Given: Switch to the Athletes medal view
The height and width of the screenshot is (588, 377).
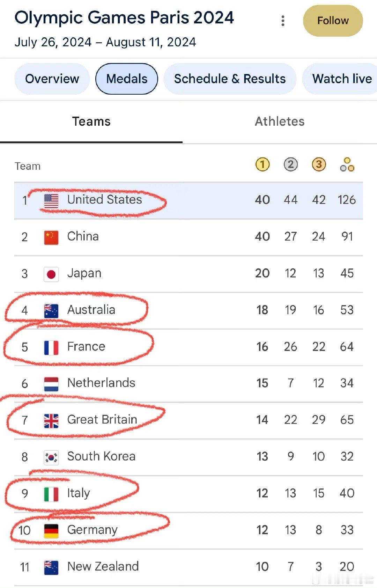Looking at the screenshot, I should (280, 122).
